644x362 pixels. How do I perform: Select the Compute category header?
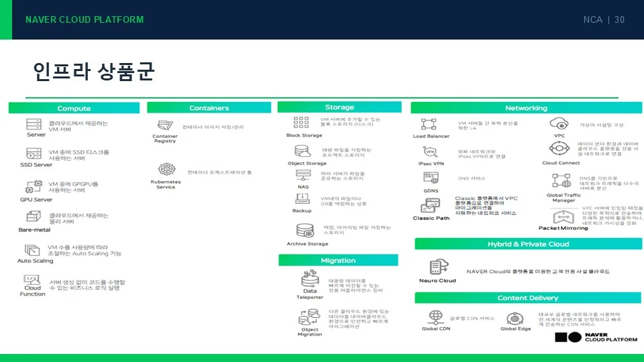click(74, 108)
